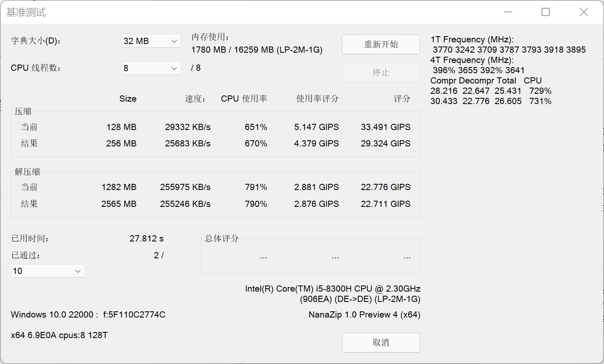Click the CPU thread count dropdown arrow
The image size is (604, 364).
click(174, 68)
